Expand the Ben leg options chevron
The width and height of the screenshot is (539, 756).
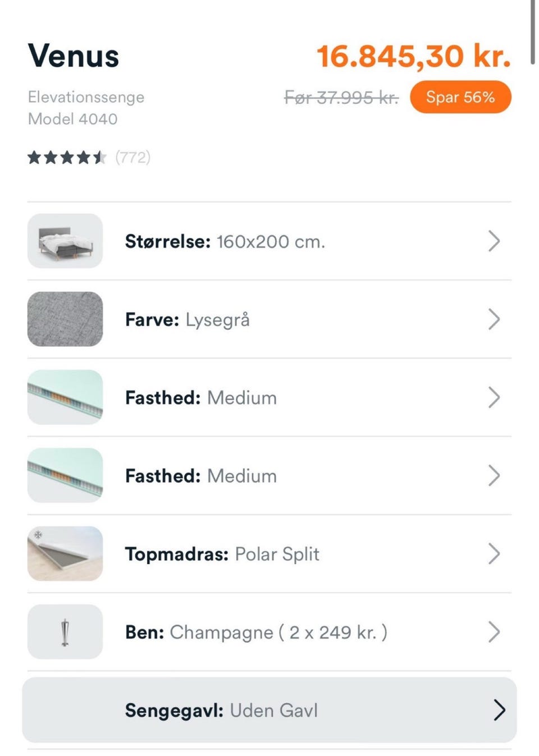point(494,632)
